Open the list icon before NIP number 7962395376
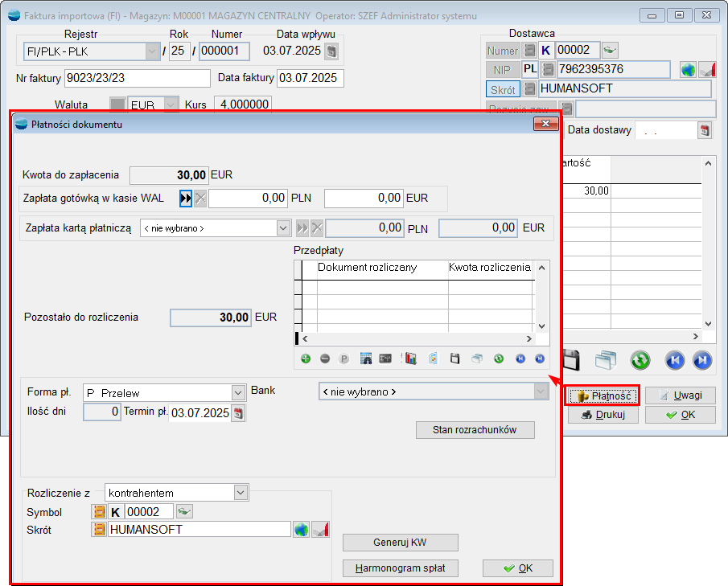Screen dimensions: 728x586 coord(549,70)
